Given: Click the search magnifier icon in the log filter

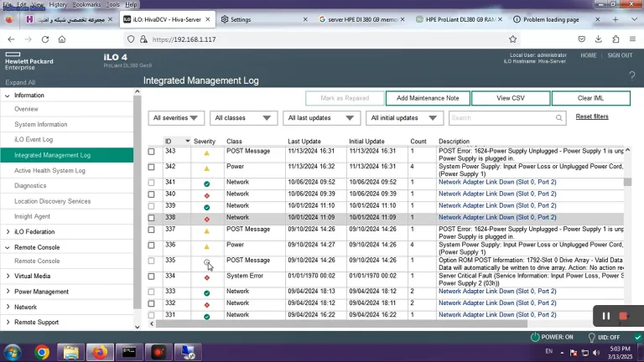Looking at the screenshot, I should pyautogui.click(x=559, y=118).
